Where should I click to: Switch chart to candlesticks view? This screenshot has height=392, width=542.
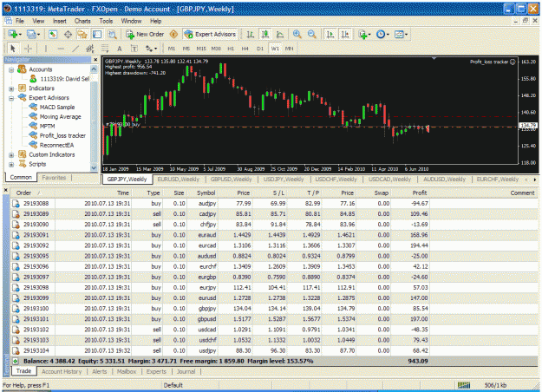(x=265, y=34)
